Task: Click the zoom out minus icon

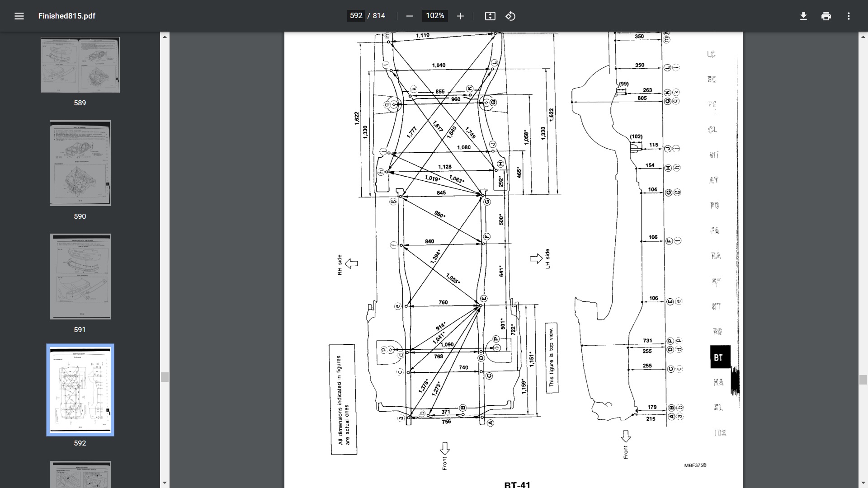Action: 410,16
